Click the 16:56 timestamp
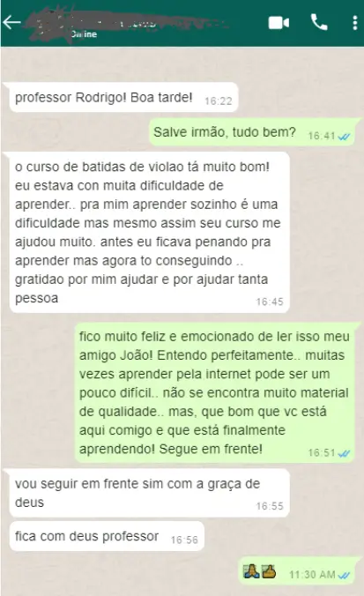This screenshot has width=364, height=596. pos(184,540)
